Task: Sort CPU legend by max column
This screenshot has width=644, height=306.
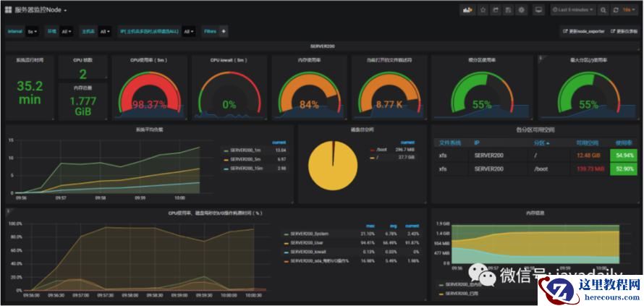Action: click(370, 226)
